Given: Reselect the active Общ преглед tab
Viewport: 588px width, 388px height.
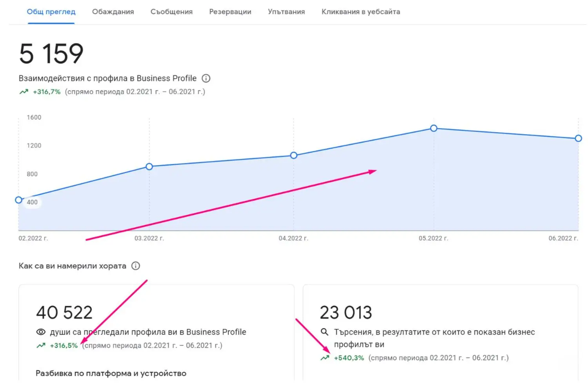Looking at the screenshot, I should (x=51, y=12).
